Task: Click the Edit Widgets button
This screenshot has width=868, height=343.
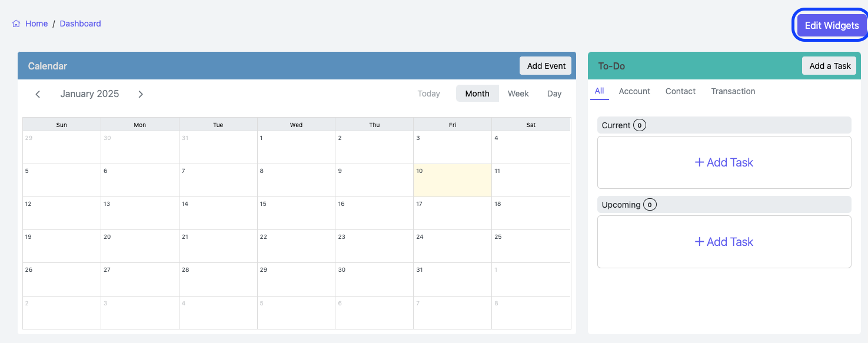Action: [x=832, y=25]
